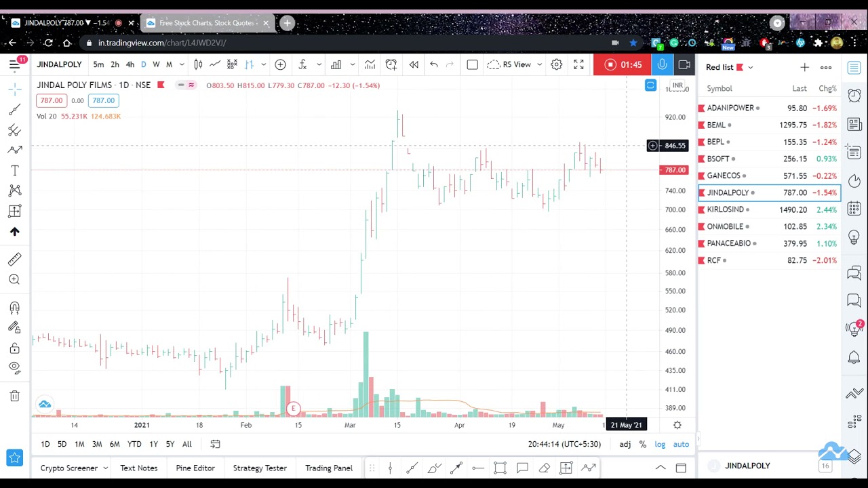Image resolution: width=868 pixels, height=488 pixels.
Task: Open the candlestick chart type selector
Action: coord(198,64)
